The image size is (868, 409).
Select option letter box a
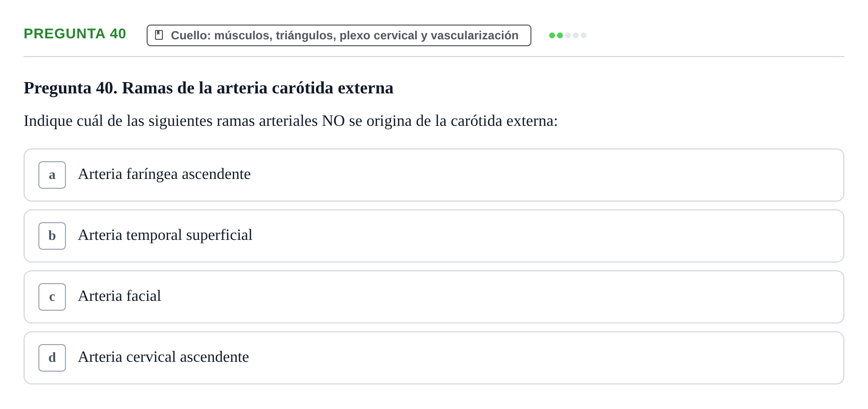click(x=52, y=175)
